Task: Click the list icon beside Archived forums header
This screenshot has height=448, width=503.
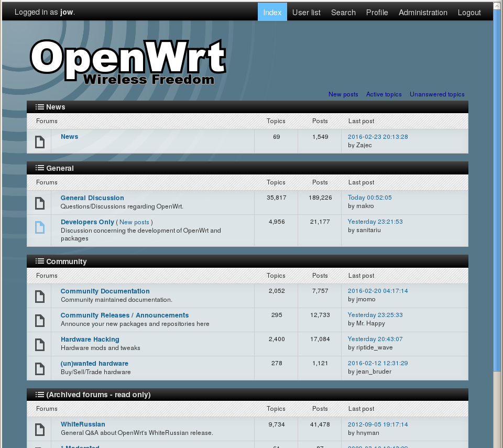Action: [x=40, y=395]
